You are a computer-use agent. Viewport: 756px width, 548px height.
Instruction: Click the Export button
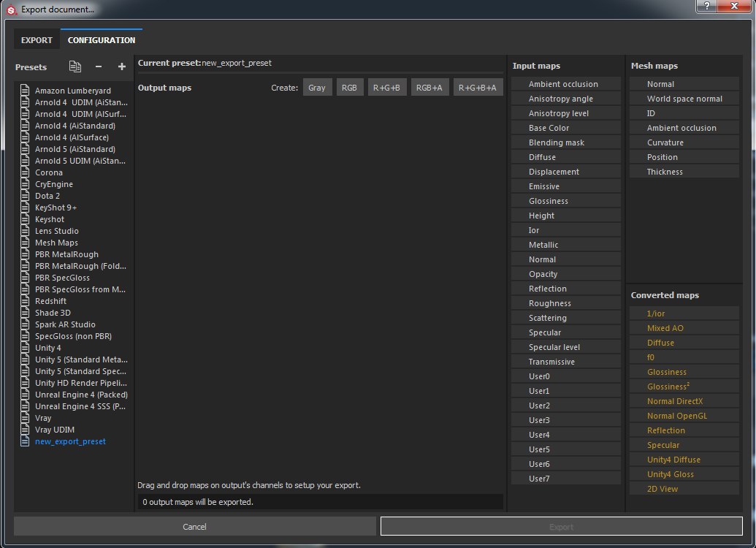pos(561,526)
